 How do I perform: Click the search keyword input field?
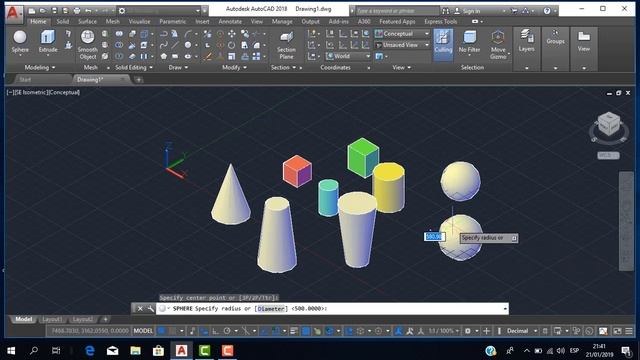coord(397,11)
